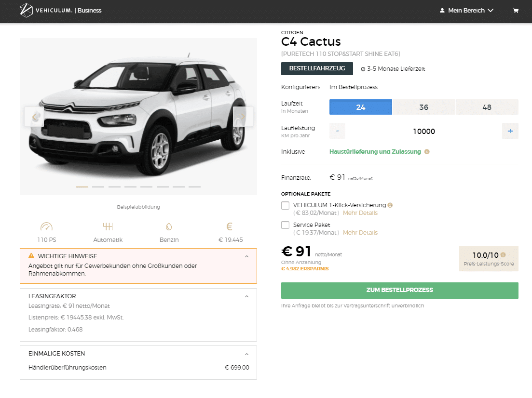The height and width of the screenshot is (398, 532).
Task: Increase the Laufleistung kilometers
Action: pyautogui.click(x=510, y=131)
